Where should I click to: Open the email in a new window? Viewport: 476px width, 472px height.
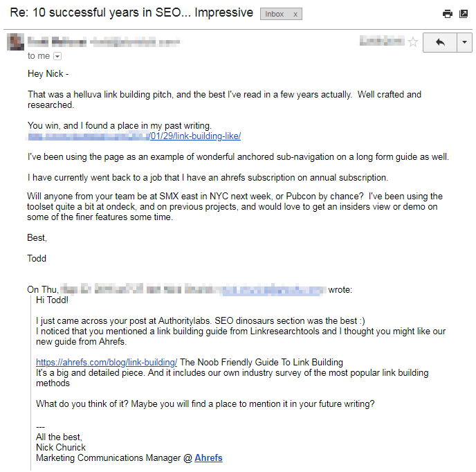(463, 14)
